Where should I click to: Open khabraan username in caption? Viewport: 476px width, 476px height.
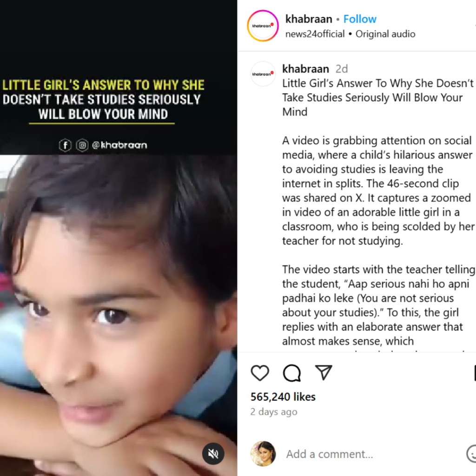tap(305, 69)
